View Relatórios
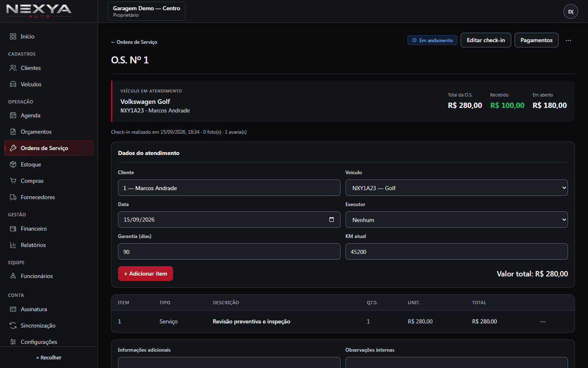 pyautogui.click(x=49, y=245)
